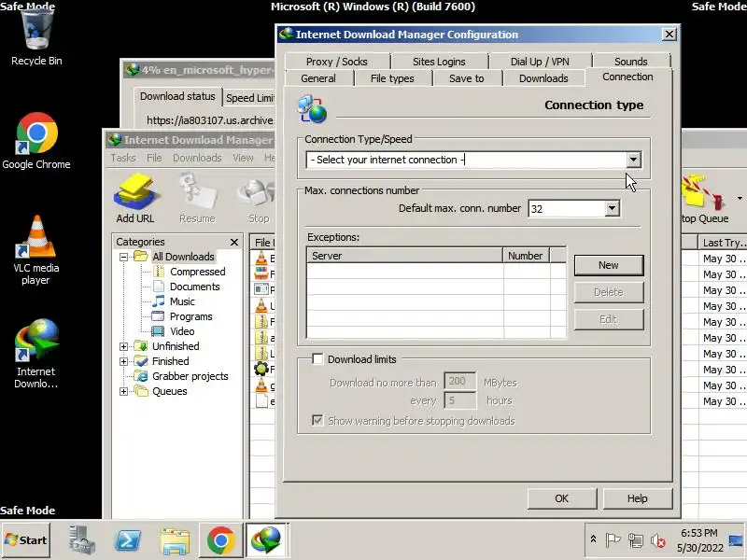Screen dimensions: 747x560
Task: Launch Google Chrome from the desktop
Action: click(x=36, y=141)
